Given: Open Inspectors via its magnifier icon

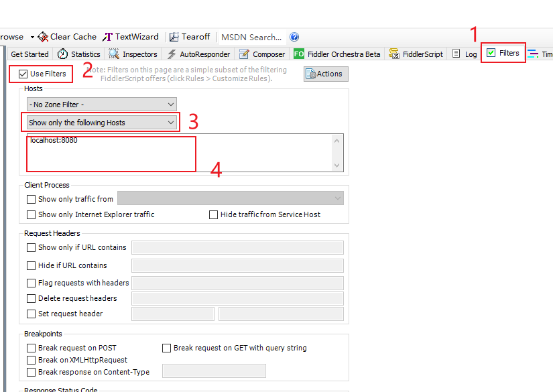Looking at the screenshot, I should point(114,54).
